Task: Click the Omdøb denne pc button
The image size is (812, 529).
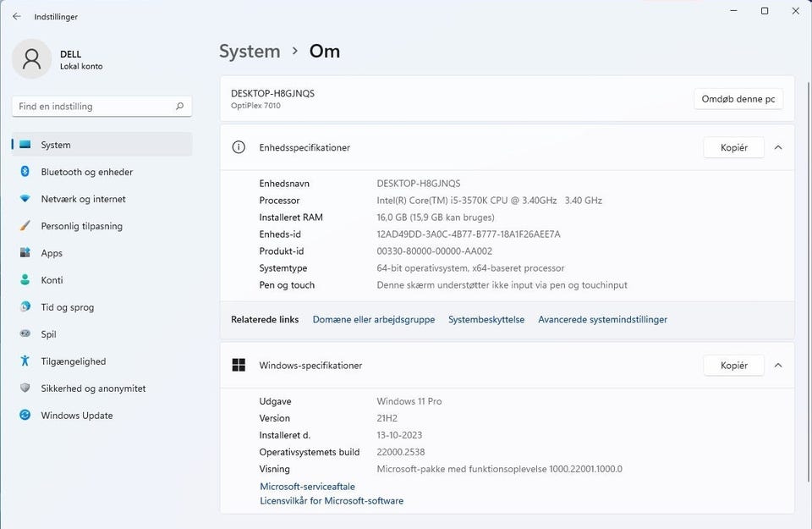Action: (x=738, y=99)
